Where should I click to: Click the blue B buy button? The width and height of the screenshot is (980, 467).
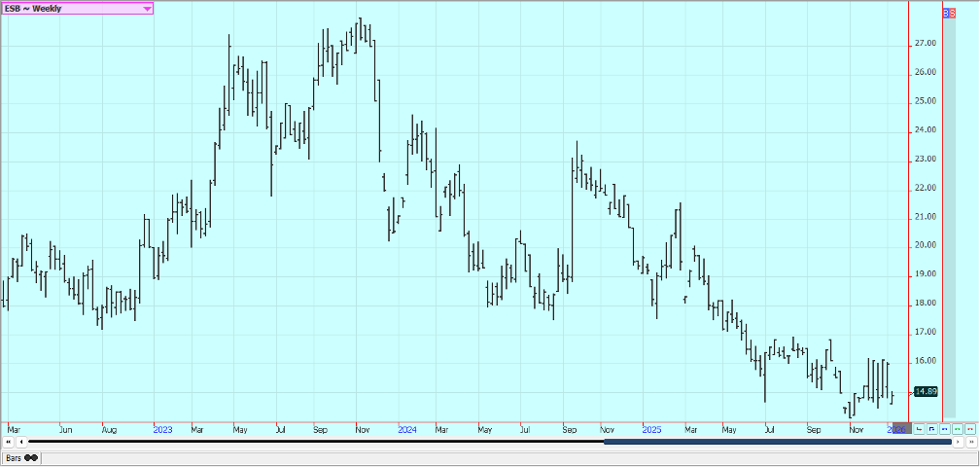947,14
